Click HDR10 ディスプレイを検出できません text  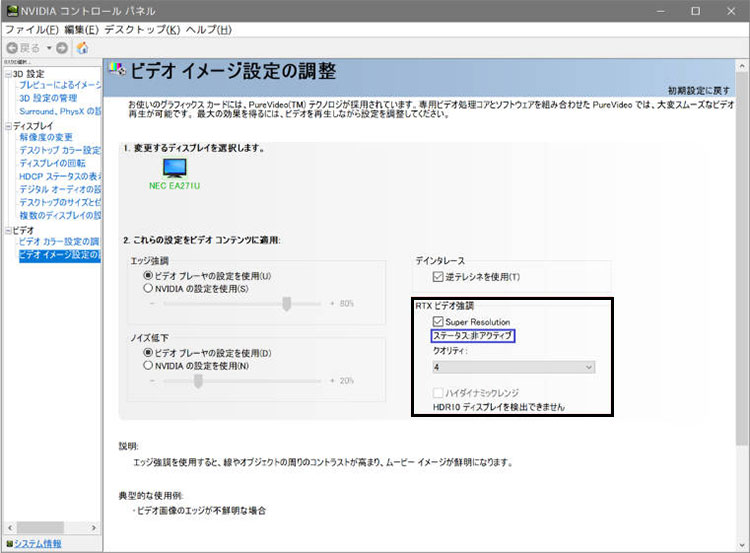(x=498, y=408)
